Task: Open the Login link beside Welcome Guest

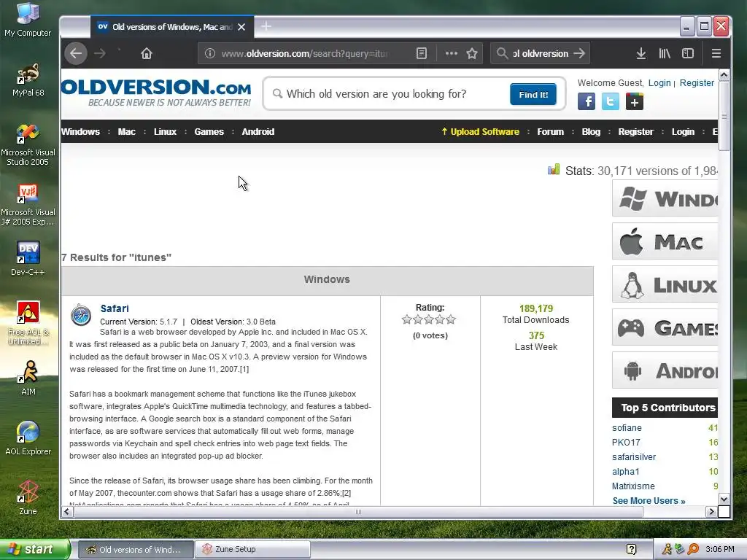Action: 659,83
